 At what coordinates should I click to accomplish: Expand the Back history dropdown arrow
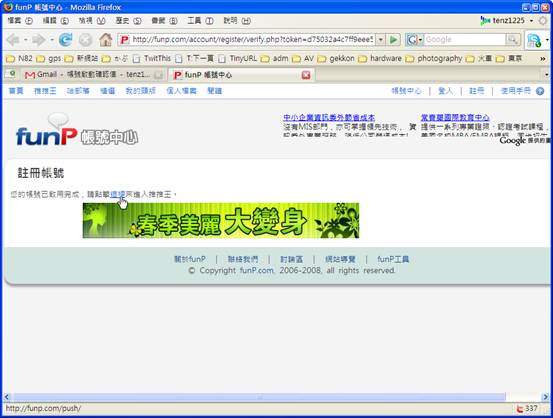point(25,40)
